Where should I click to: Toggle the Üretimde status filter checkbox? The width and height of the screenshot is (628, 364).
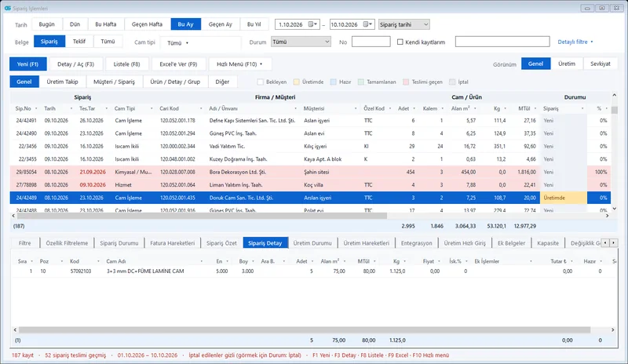pyautogui.click(x=297, y=82)
